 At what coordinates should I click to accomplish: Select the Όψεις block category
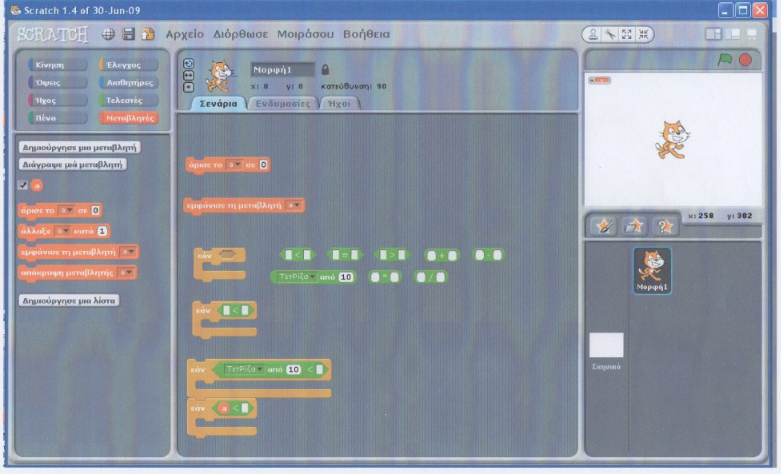point(57,82)
